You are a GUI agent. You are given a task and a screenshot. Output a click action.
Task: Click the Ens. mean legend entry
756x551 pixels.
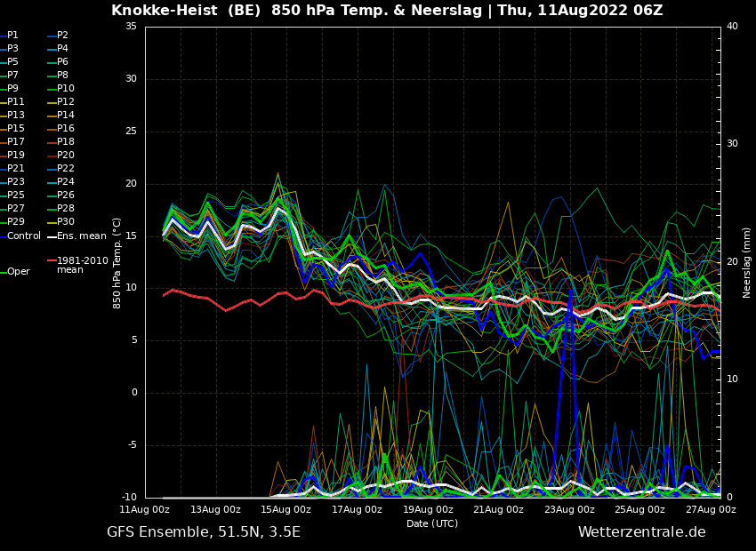tap(81, 236)
